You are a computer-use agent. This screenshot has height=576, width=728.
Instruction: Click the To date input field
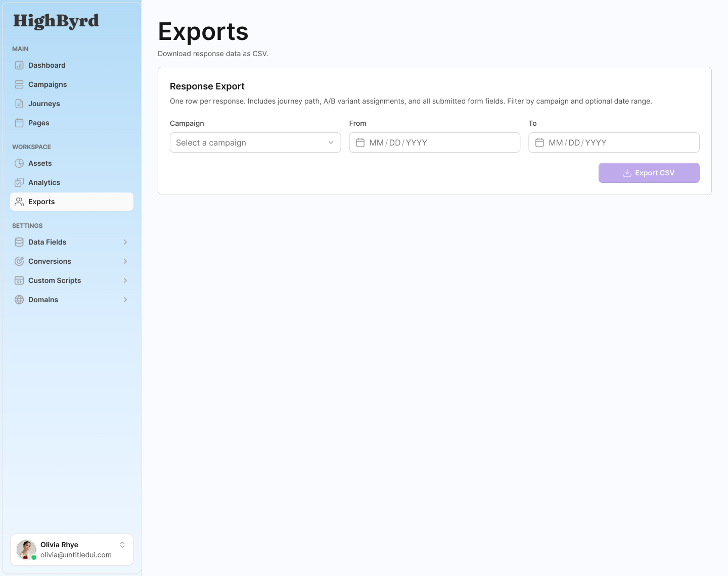[x=614, y=142]
